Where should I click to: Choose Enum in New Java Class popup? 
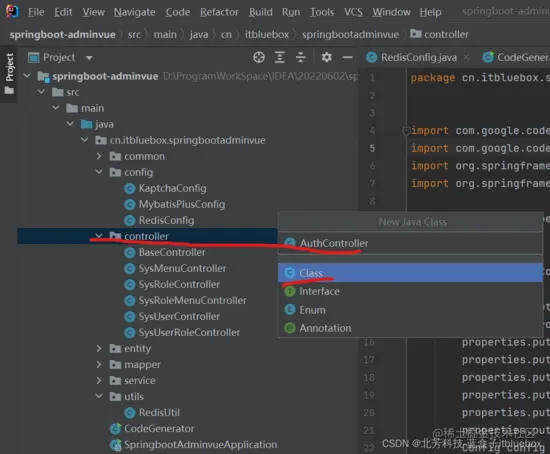410,310
